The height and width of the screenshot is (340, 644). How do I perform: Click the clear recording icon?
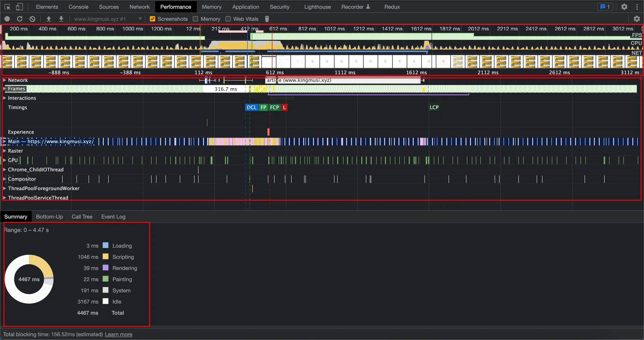coord(32,19)
